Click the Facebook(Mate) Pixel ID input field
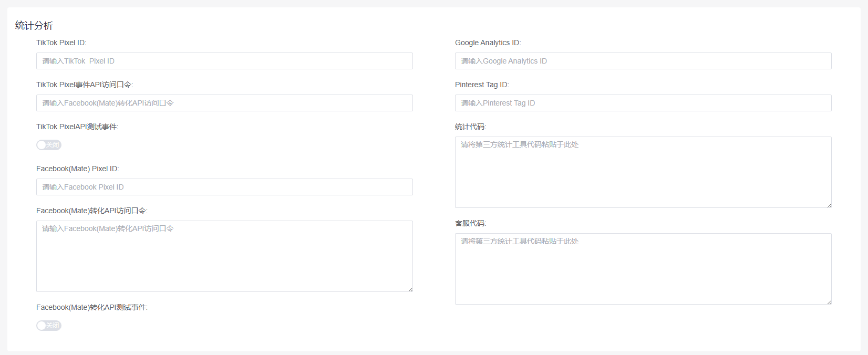 point(224,187)
